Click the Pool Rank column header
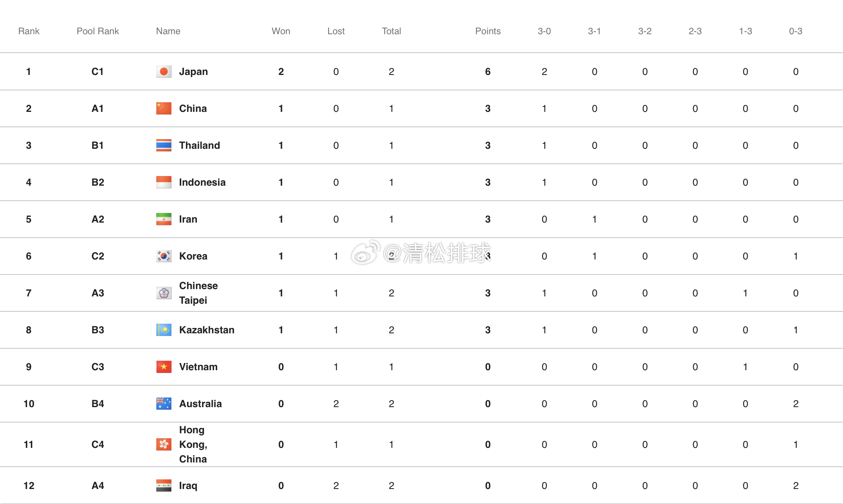This screenshot has height=504, width=843. tap(98, 31)
